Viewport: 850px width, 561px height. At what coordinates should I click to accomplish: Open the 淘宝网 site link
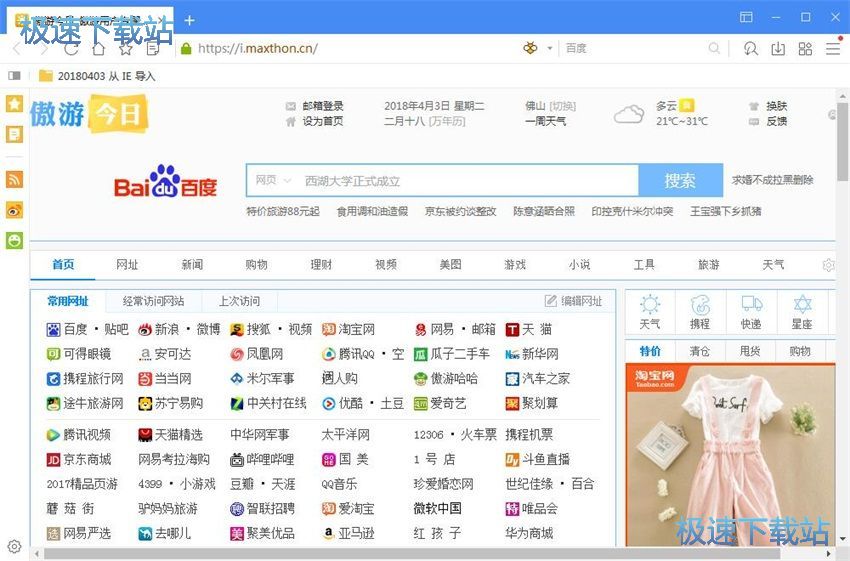(x=356, y=329)
